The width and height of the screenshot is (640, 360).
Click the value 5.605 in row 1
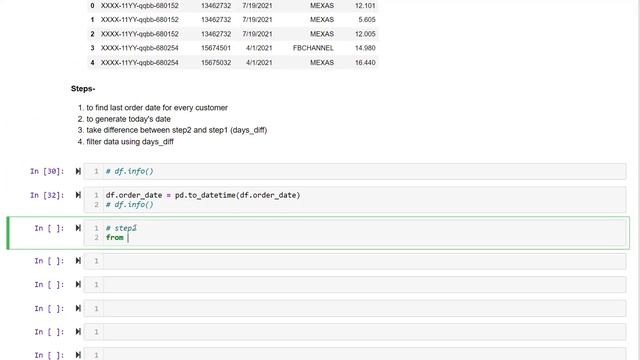coord(367,20)
